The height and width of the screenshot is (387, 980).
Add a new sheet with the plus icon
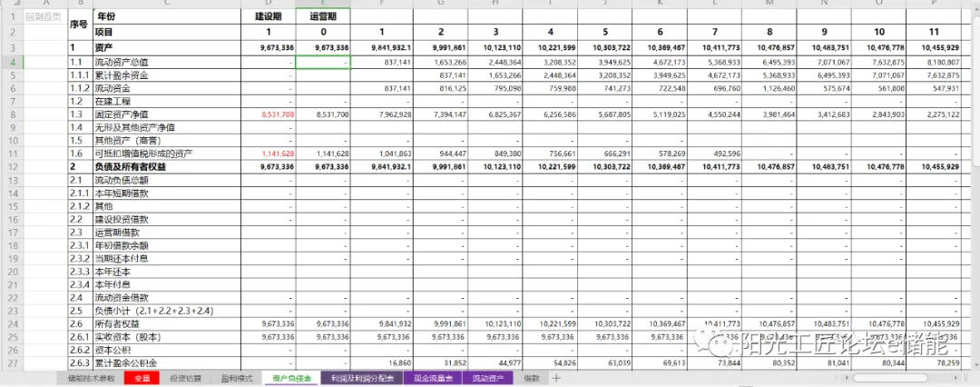point(556,378)
